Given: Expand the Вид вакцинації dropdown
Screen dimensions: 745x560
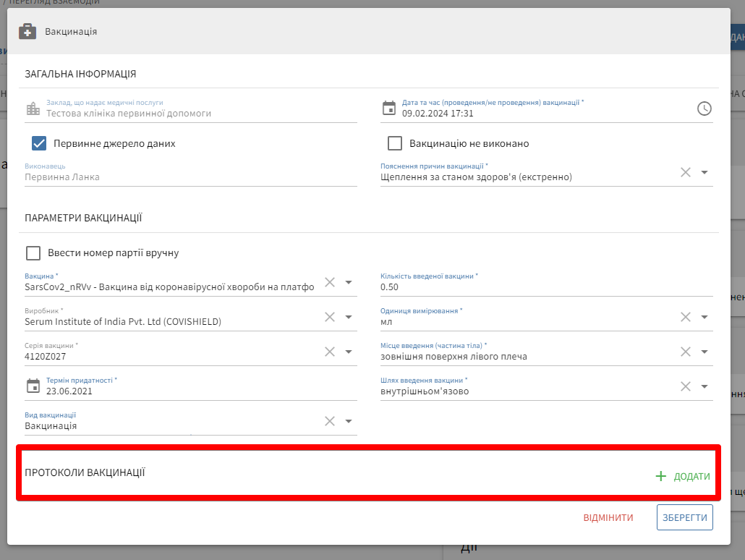Looking at the screenshot, I should [x=348, y=421].
